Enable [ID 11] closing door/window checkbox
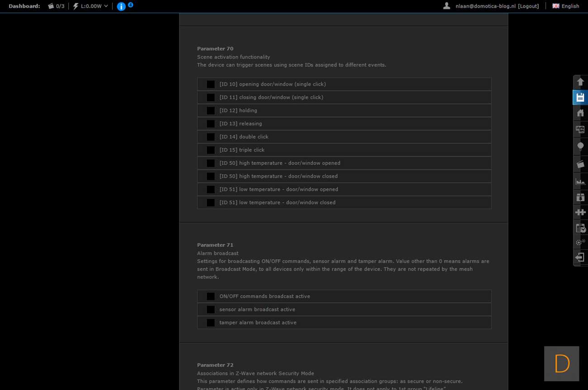This screenshot has width=588, height=390. click(x=211, y=97)
